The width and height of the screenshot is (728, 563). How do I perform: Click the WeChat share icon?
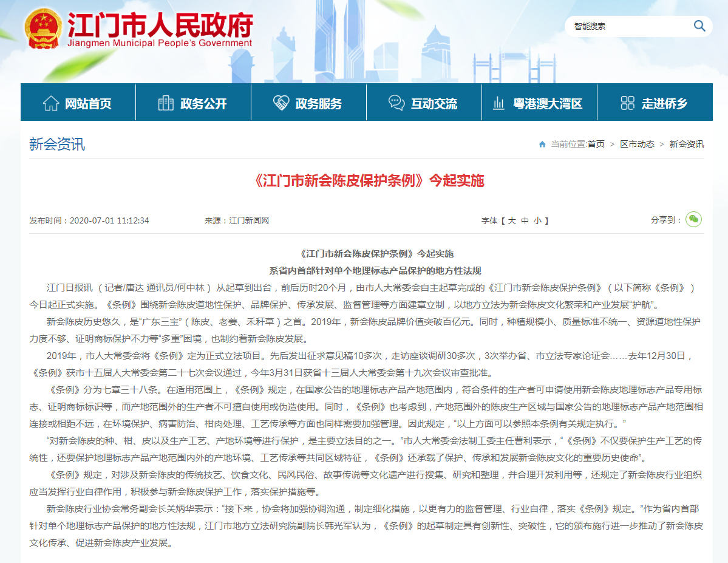point(693,219)
